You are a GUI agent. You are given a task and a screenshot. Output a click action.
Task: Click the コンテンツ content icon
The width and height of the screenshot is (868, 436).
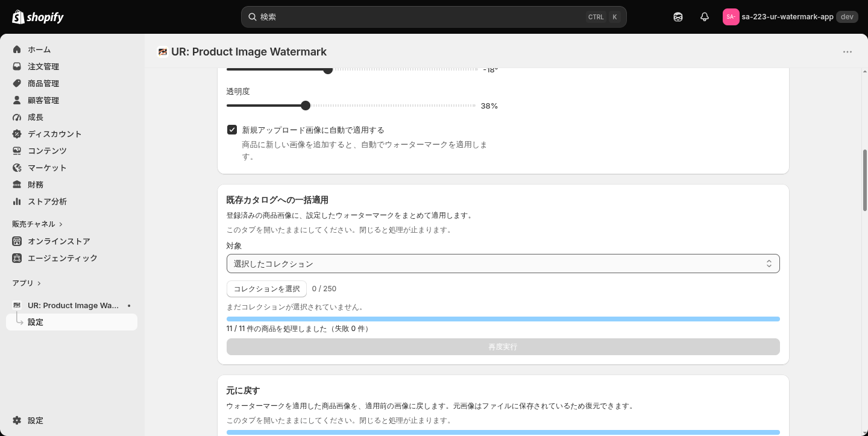tap(17, 151)
